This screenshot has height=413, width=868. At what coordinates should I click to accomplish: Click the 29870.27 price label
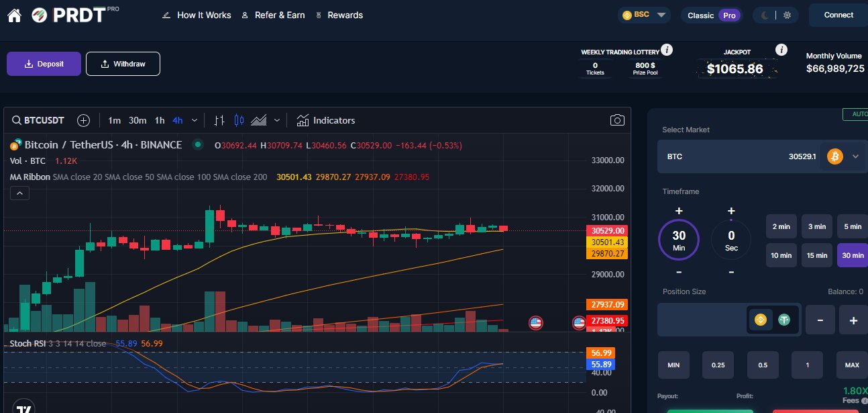(606, 254)
